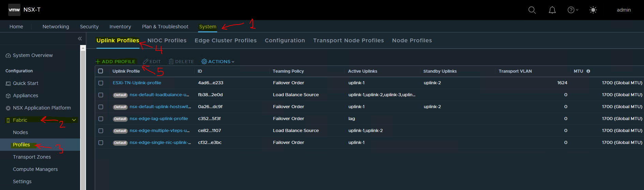Click the Actions gear icon
Image resolution: width=644 pixels, height=190 pixels.
click(x=204, y=61)
